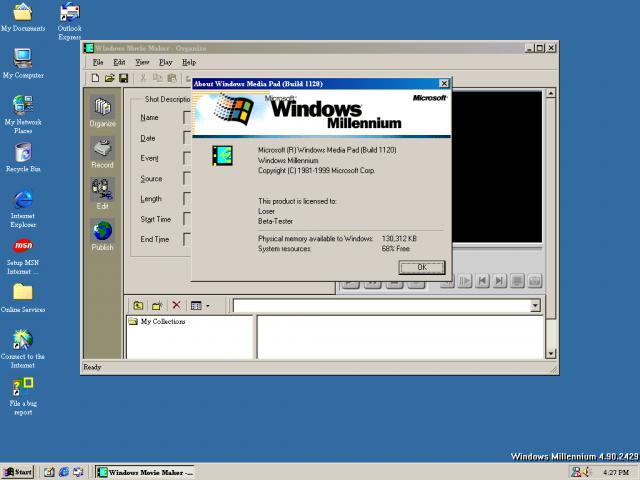Open the View menu
This screenshot has width=640, height=480.
(142, 62)
